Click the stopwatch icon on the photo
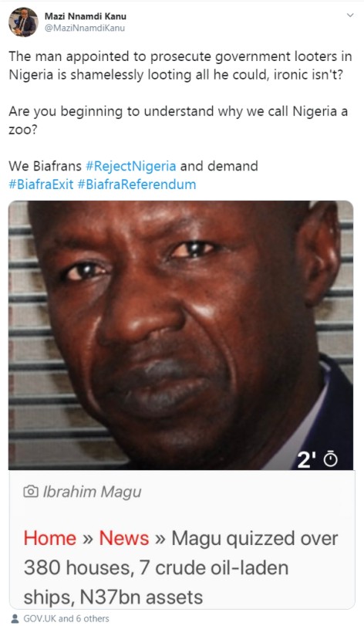The height and width of the screenshot is (626, 364). (x=331, y=460)
